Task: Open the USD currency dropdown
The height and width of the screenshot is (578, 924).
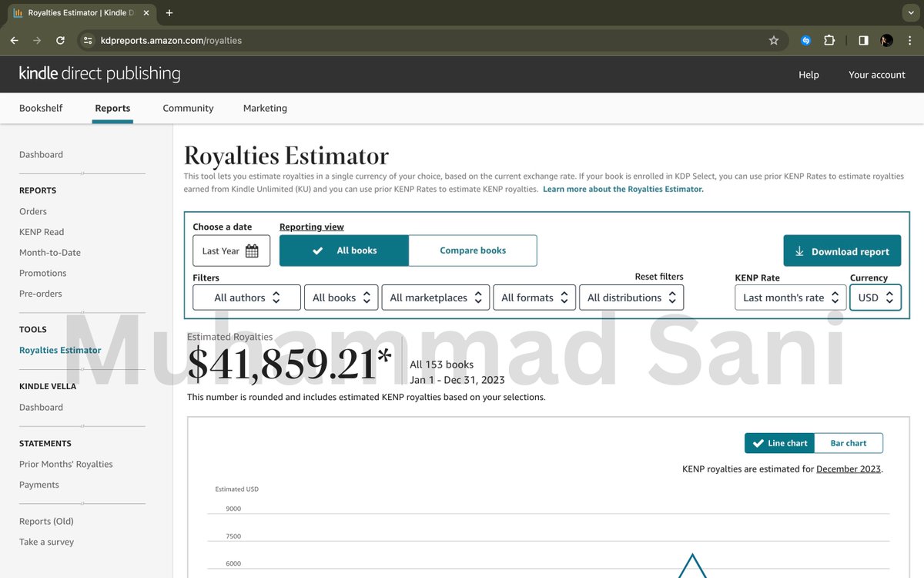Action: (x=875, y=297)
